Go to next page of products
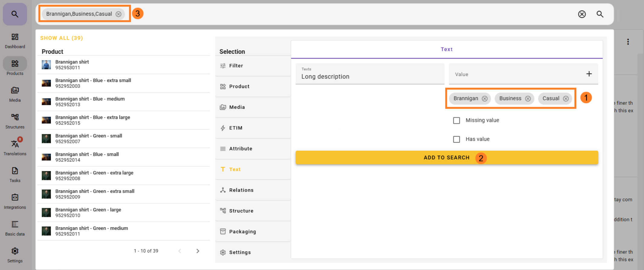Screen dimensions: 644x270 (x=198, y=251)
